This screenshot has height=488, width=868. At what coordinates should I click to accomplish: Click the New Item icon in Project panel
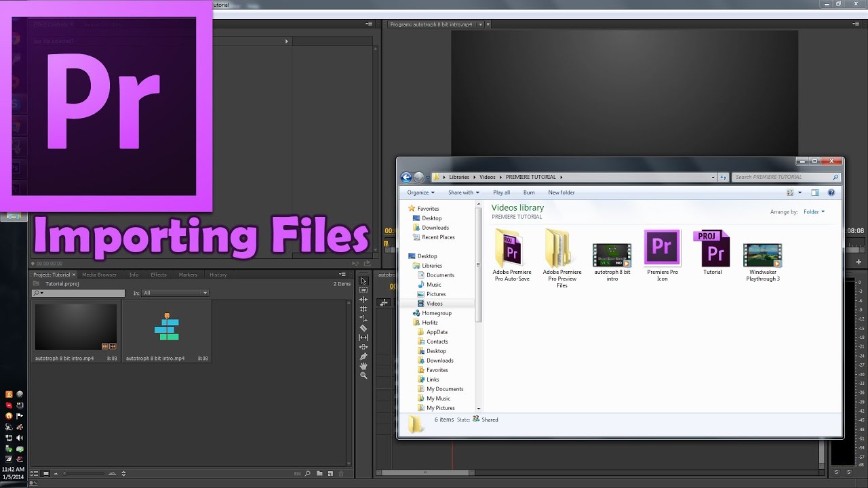tap(330, 474)
